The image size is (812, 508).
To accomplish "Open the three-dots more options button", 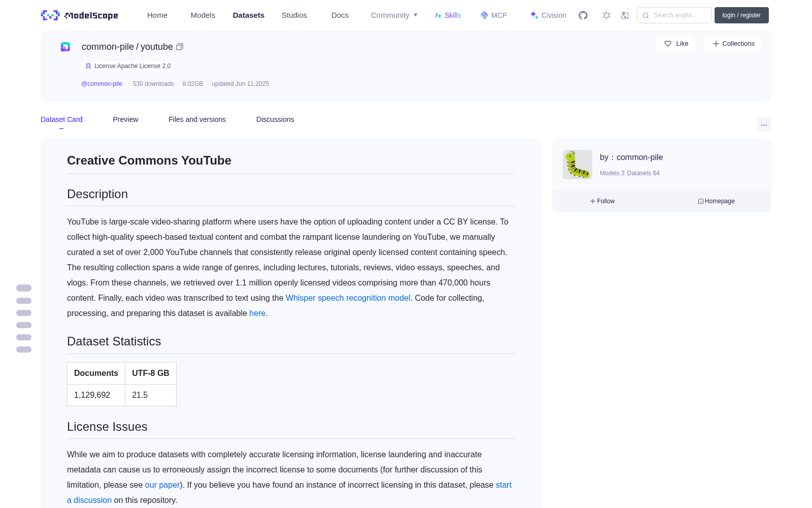I will [764, 124].
